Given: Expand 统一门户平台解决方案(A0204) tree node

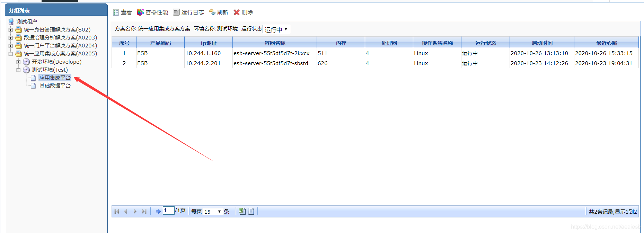Looking at the screenshot, I should coord(10,46).
